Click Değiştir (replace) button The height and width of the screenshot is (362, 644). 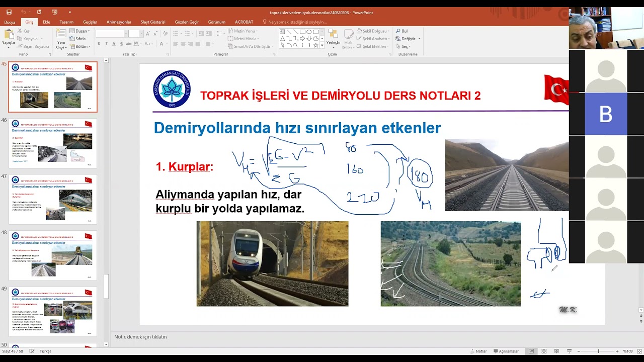tap(408, 39)
